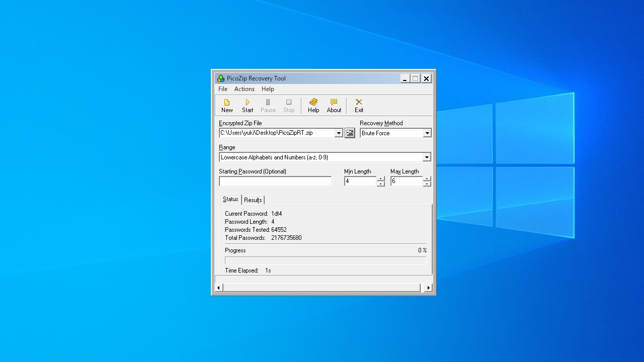Click the Stop toolbar icon
644x362 pixels.
pos(289,106)
